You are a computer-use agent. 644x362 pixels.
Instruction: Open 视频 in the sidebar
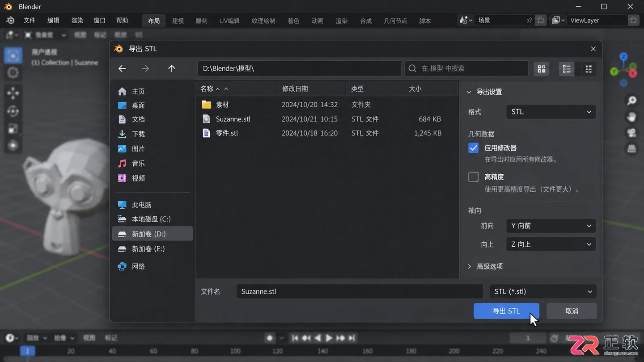[x=152, y=178]
